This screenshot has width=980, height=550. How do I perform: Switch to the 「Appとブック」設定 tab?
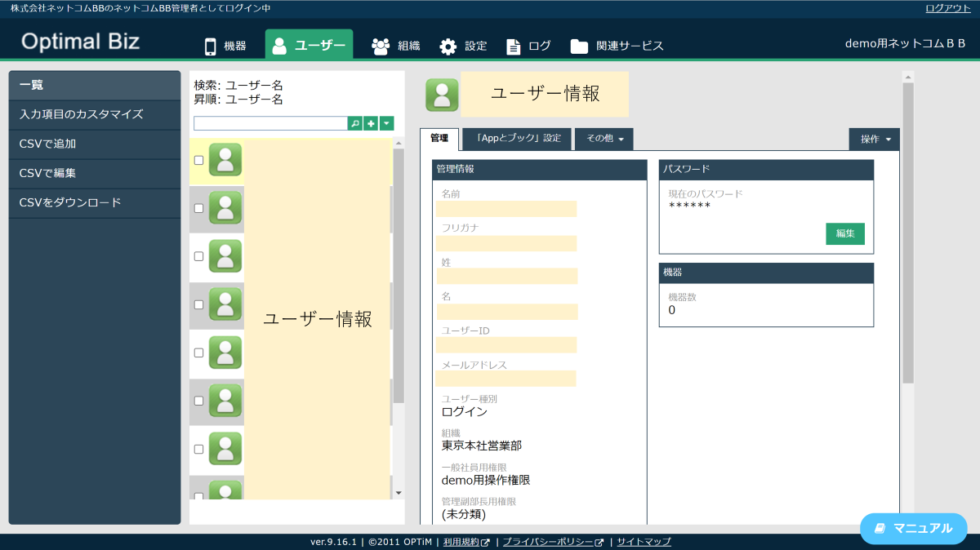[x=517, y=139]
